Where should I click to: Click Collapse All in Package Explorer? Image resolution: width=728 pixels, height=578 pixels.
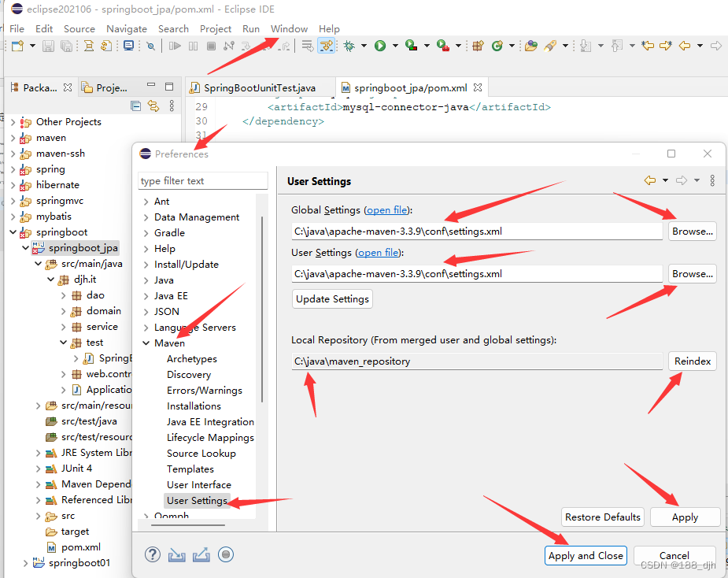(135, 106)
